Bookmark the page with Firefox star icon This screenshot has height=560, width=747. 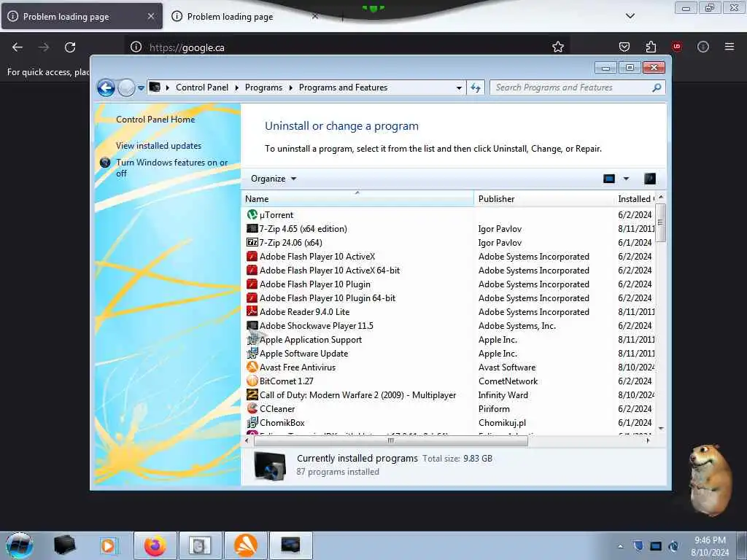tap(558, 47)
